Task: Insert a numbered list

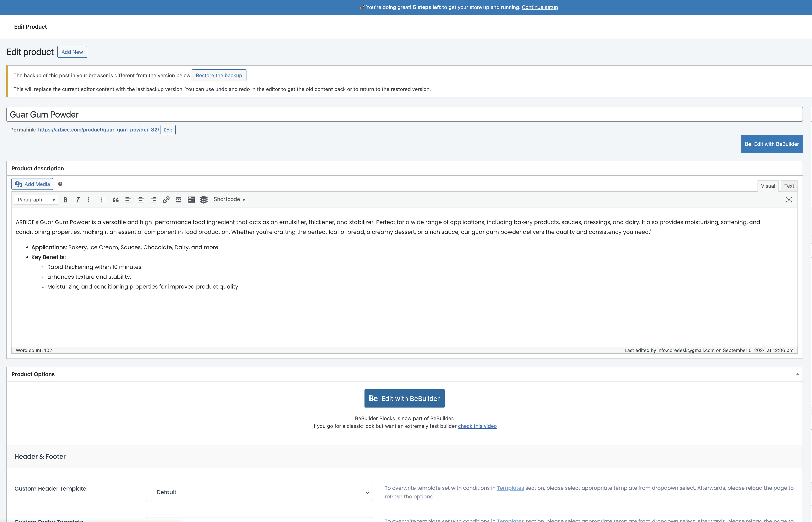Action: [x=103, y=200]
